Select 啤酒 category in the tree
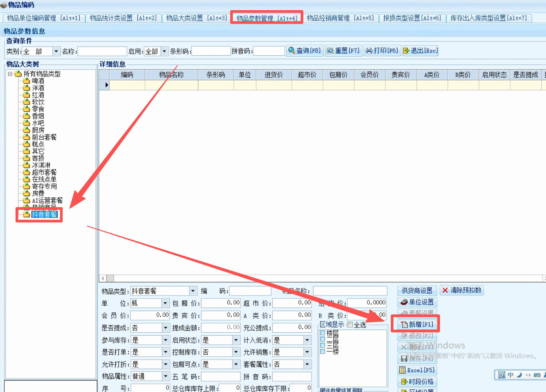Image resolution: width=546 pixels, height=392 pixels. point(38,81)
